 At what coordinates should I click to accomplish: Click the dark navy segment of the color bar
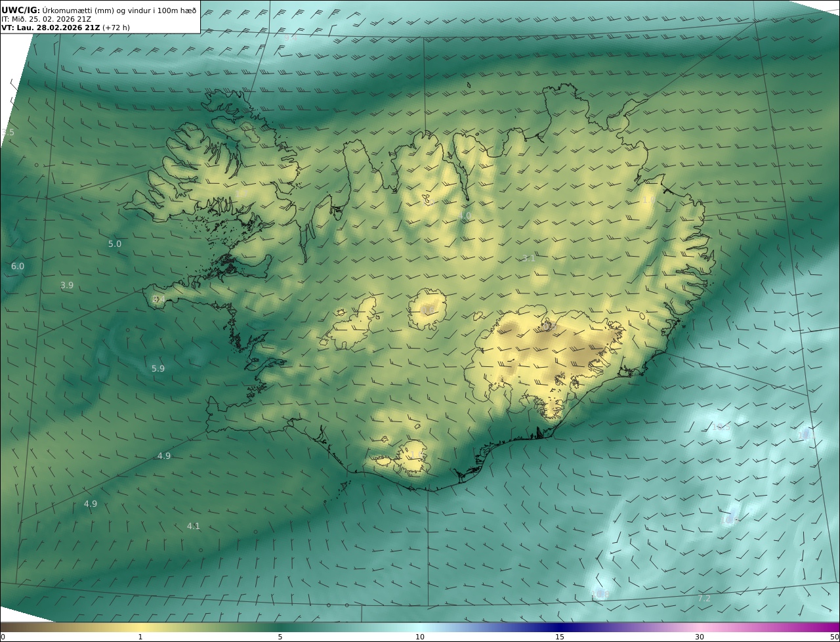click(560, 627)
